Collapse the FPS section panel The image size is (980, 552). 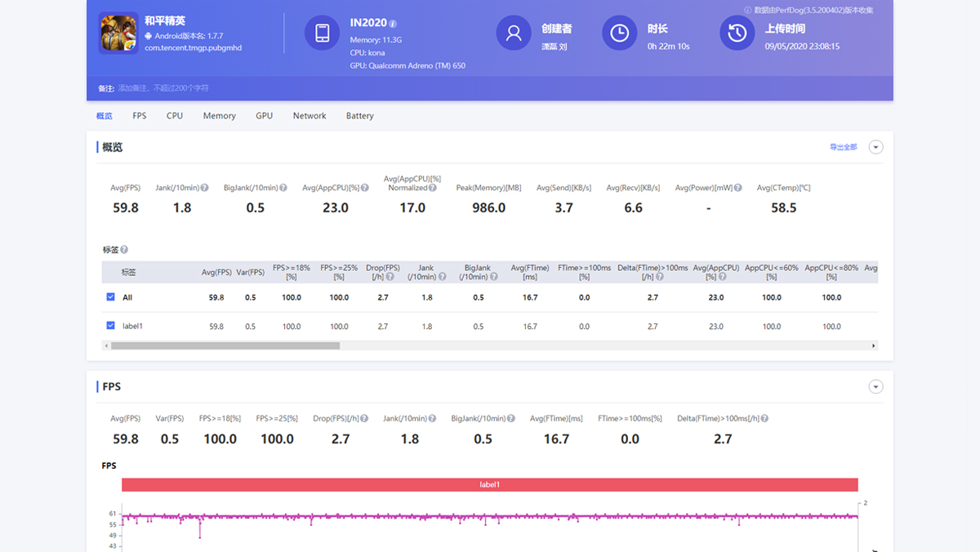[875, 387]
